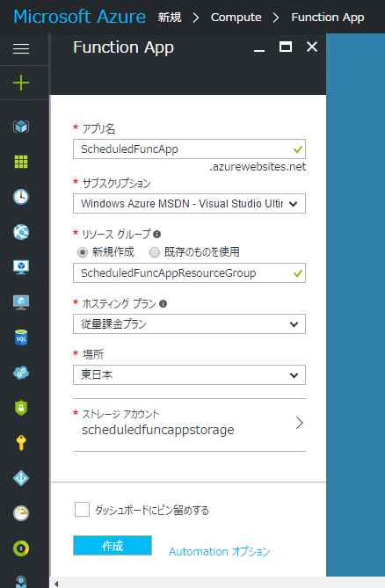Click left arrow of horizontal scrollbar
The width and height of the screenshot is (385, 588).
click(x=56, y=584)
